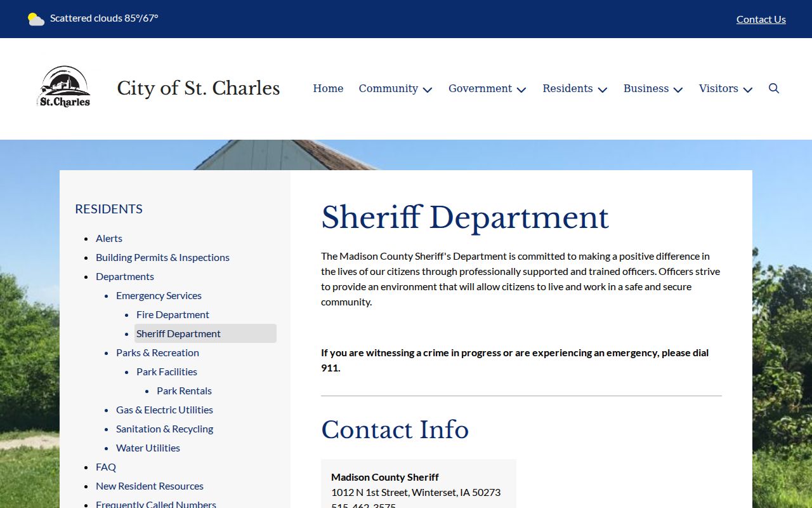Click the scattered clouds weather icon
This screenshot has width=812, height=508.
[x=36, y=19]
